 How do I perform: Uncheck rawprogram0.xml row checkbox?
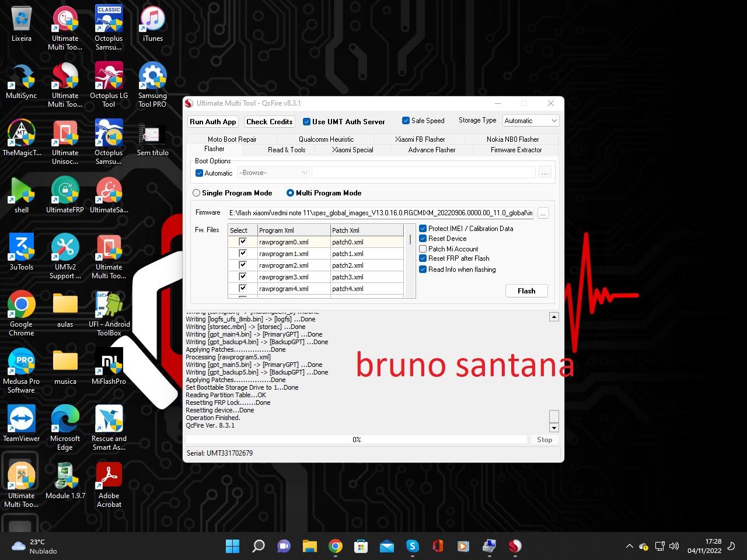(x=243, y=242)
